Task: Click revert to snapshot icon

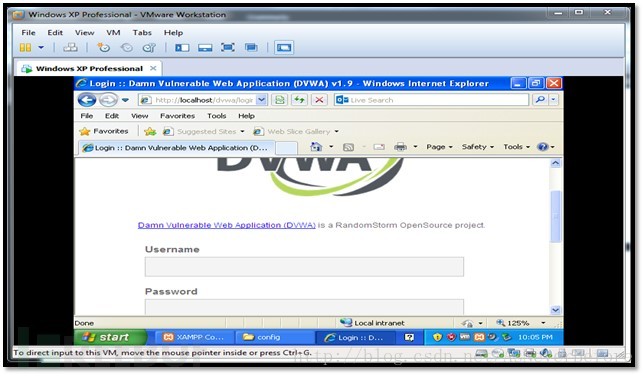Action: (126, 48)
